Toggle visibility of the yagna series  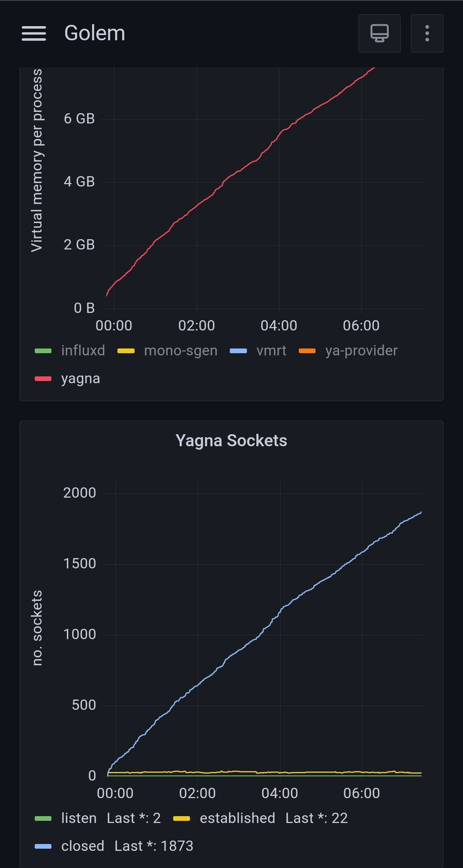(80, 378)
